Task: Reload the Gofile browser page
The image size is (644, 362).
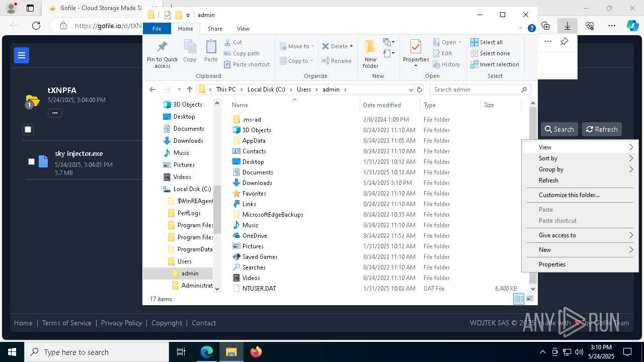Action: 36,26
